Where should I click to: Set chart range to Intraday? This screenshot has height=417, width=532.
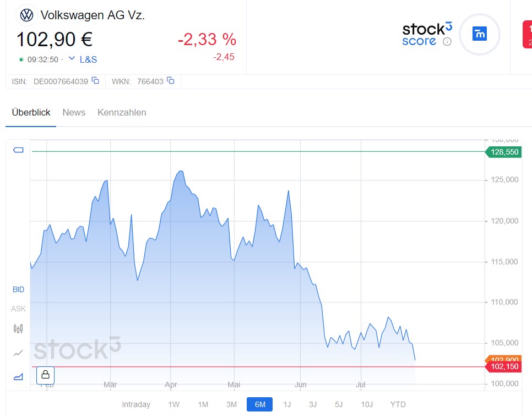point(136,404)
